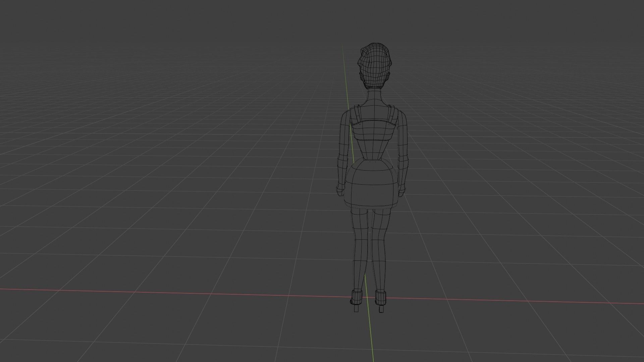Select the wireframe character's head mesh
This screenshot has width=644, height=362.
[x=374, y=66]
